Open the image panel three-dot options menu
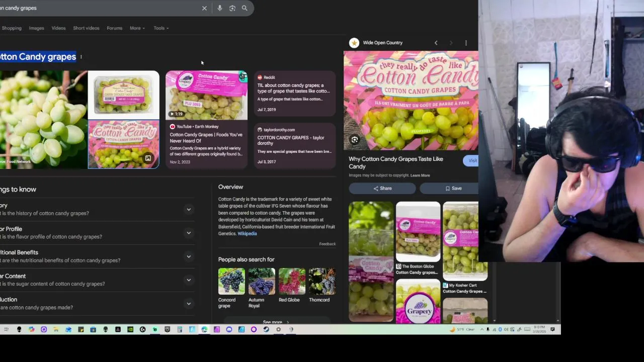 (466, 43)
